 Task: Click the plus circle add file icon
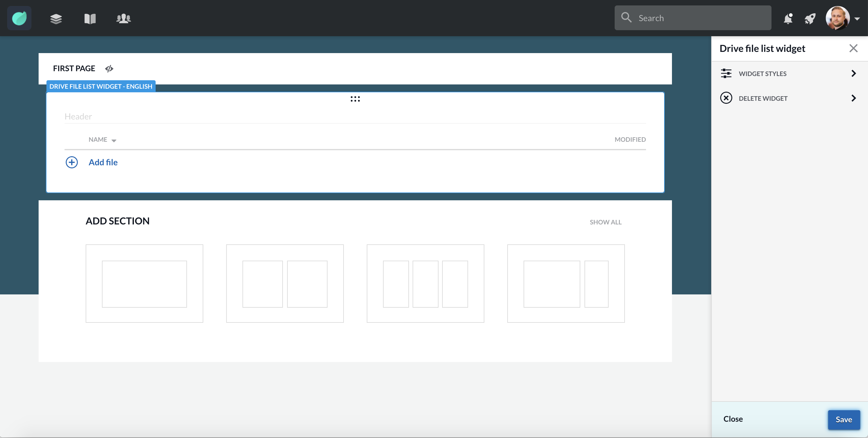click(x=71, y=162)
